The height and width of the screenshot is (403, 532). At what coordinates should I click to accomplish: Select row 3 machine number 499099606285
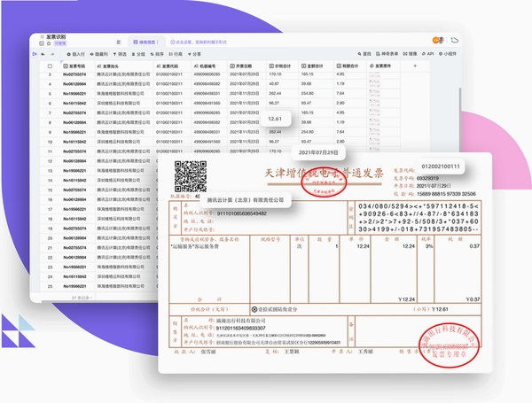207,74
